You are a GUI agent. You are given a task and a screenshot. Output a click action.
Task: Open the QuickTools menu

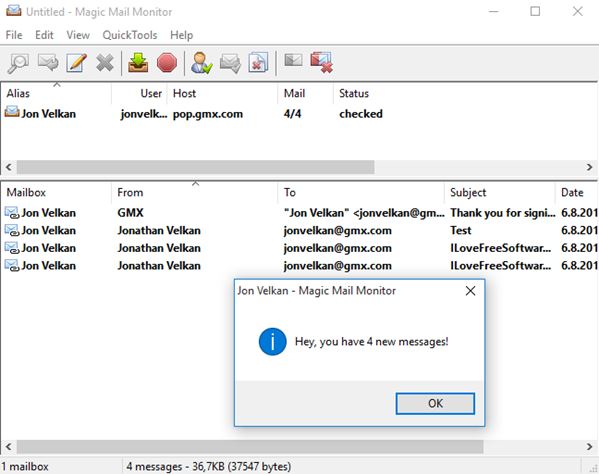pyautogui.click(x=130, y=35)
